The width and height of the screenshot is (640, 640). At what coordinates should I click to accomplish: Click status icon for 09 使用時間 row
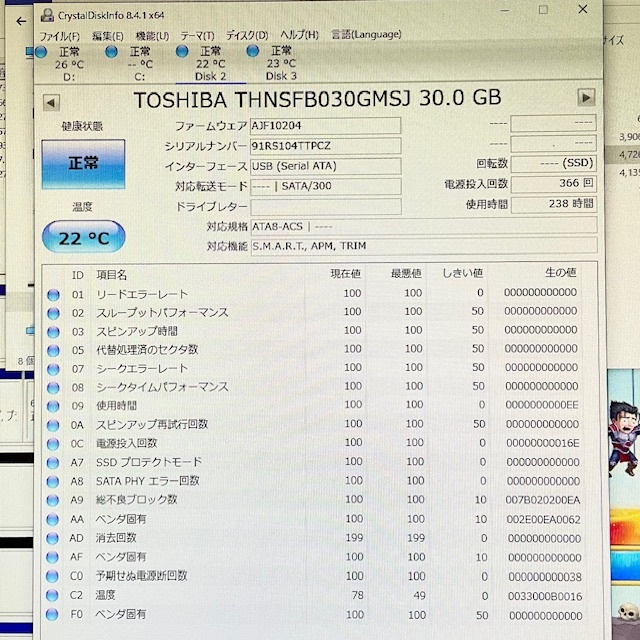tap(53, 407)
